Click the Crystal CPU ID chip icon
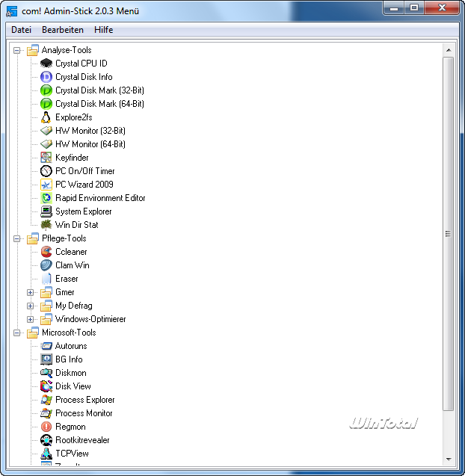The image size is (465, 476). pyautogui.click(x=46, y=64)
